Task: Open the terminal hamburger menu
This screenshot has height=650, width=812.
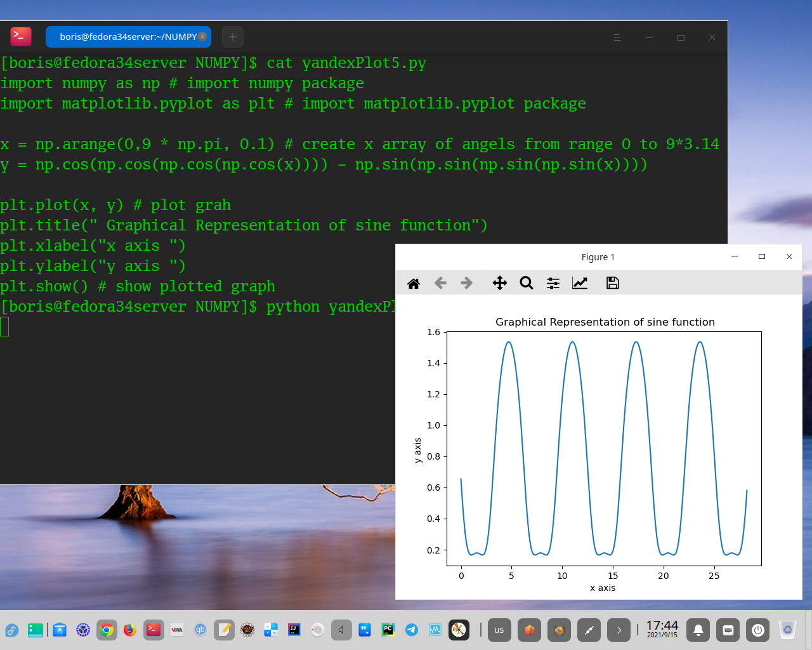Action: 617,37
